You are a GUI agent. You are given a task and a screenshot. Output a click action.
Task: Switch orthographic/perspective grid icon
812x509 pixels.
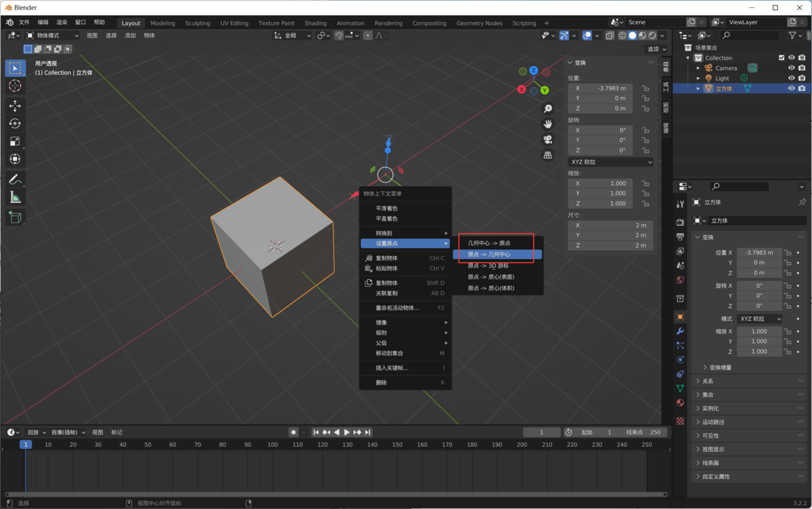point(548,155)
